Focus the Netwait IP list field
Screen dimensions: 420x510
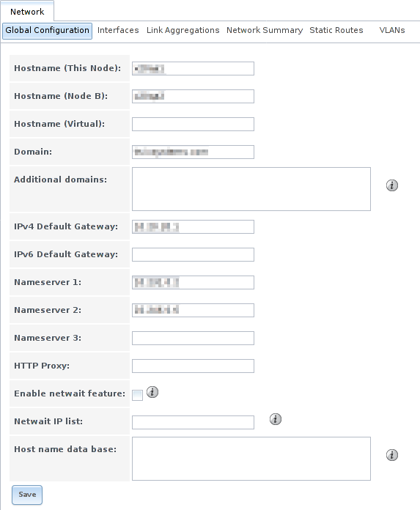(193, 422)
